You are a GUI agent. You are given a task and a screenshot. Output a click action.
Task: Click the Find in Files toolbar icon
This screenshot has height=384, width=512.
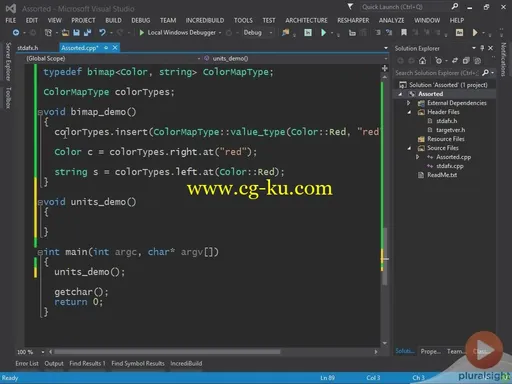pyautogui.click(x=286, y=33)
